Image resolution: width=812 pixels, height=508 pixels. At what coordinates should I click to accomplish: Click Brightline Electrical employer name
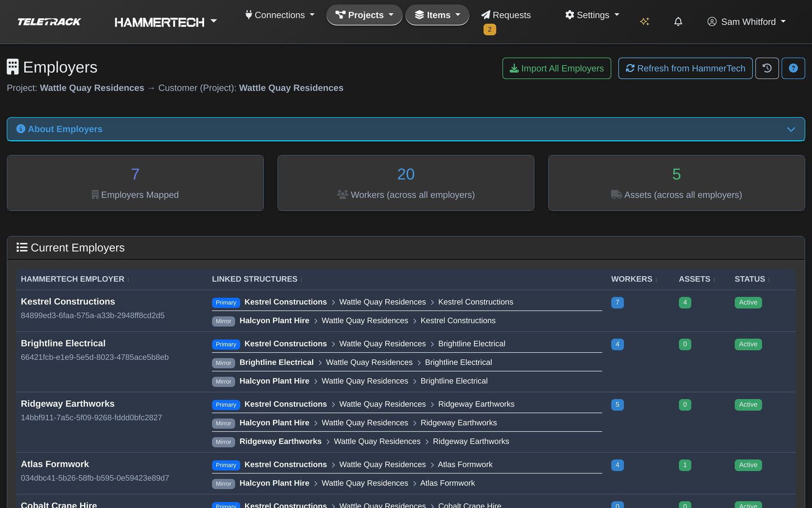point(63,343)
